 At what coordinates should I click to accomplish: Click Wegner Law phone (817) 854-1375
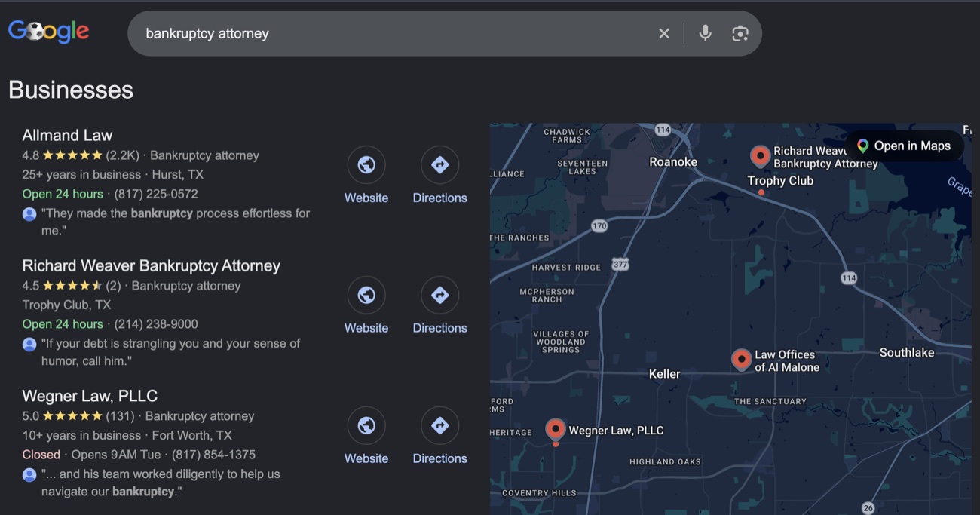tap(213, 455)
